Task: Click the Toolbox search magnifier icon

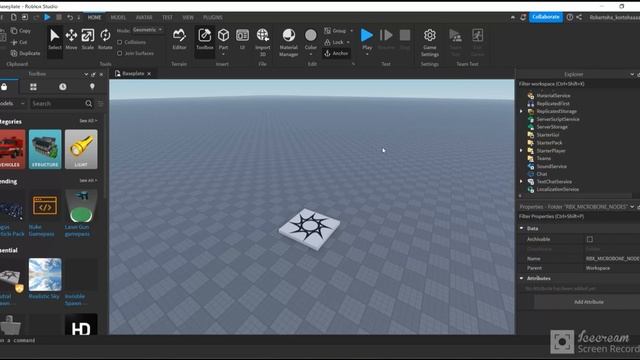Action: (89, 104)
